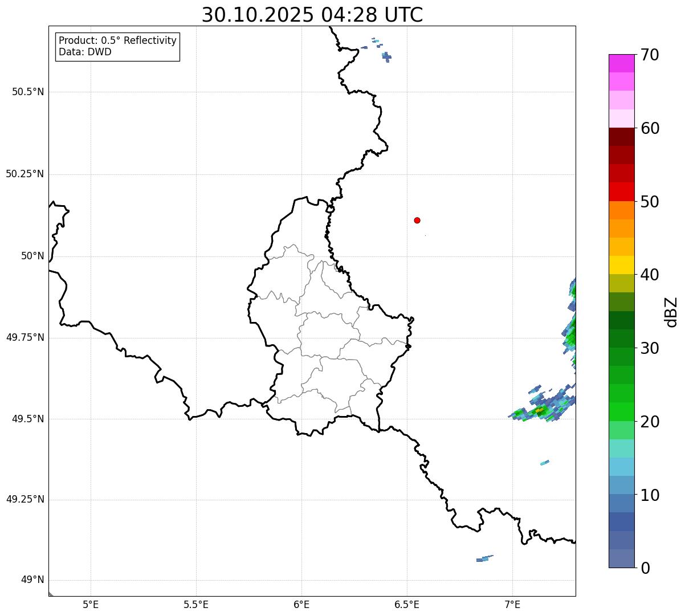Click the blue echo south of 49.25°N
This screenshot has width=685, height=616.
[x=484, y=558]
